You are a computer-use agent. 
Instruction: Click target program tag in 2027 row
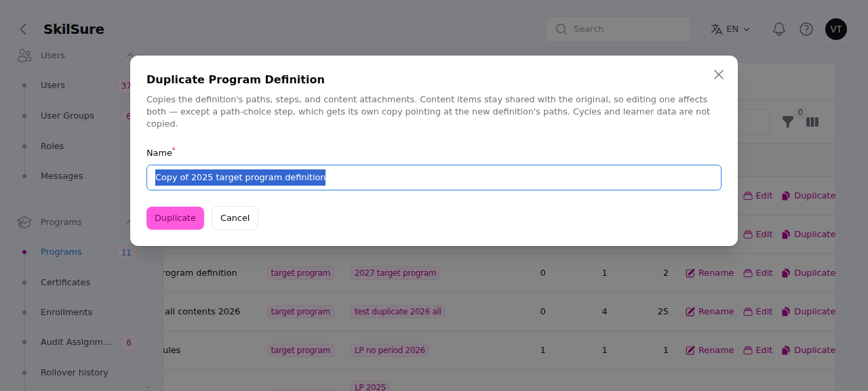coord(300,273)
